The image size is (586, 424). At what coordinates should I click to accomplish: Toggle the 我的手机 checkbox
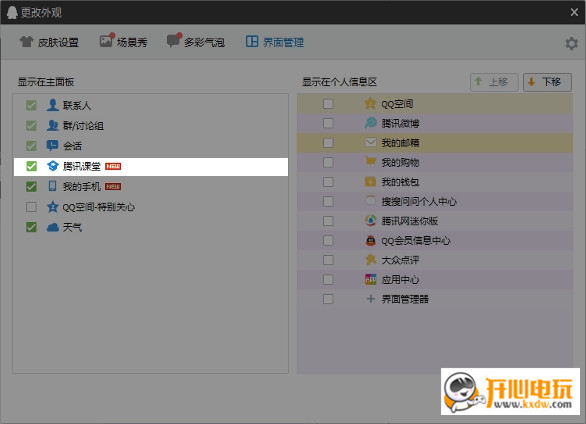(x=31, y=186)
